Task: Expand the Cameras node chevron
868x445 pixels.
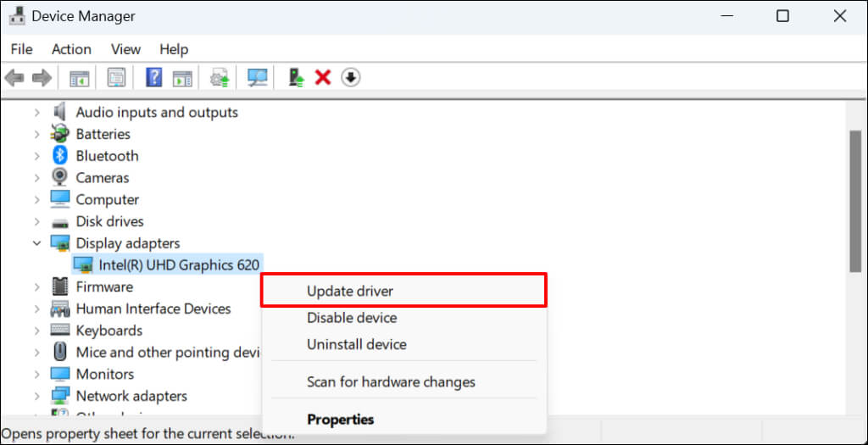Action: pos(37,178)
